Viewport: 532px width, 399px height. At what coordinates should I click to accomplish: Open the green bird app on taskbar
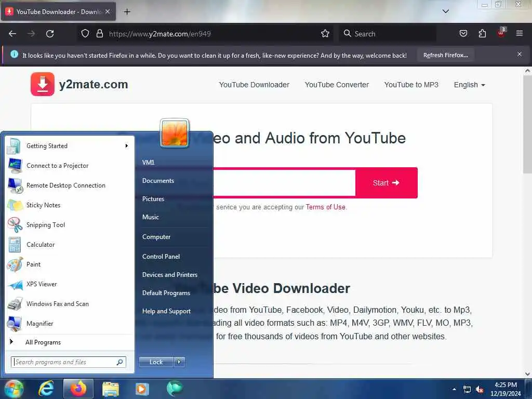pyautogui.click(x=175, y=388)
